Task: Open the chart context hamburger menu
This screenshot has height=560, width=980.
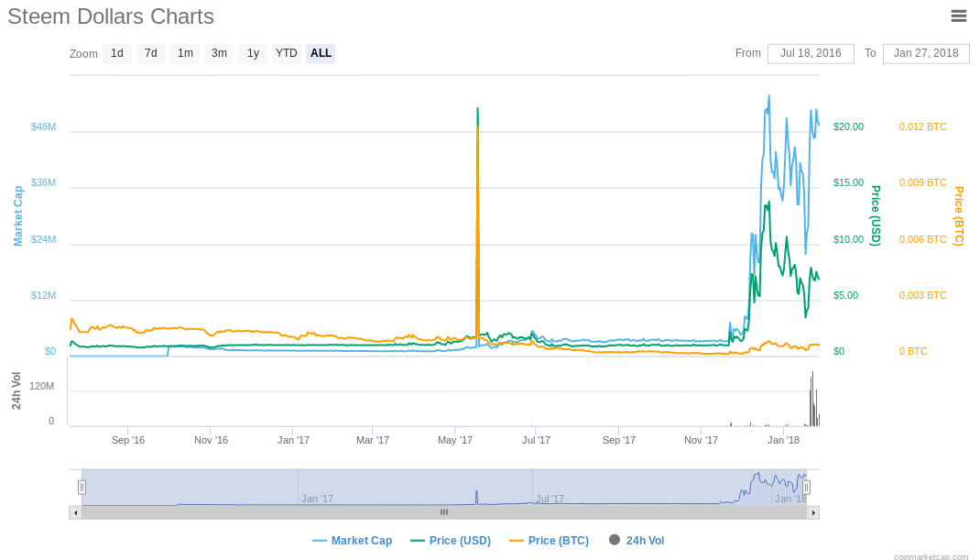Action: point(959,16)
